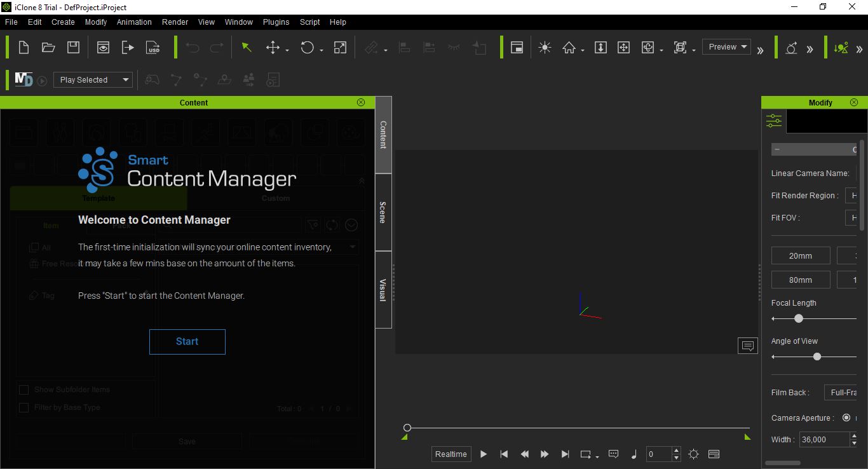Open the subtitle speech bubble icon on playbar
The width and height of the screenshot is (868, 469).
(x=613, y=454)
